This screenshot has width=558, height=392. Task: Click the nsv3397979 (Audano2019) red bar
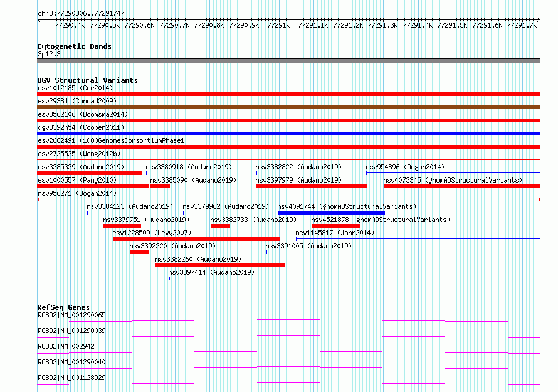tap(311, 186)
